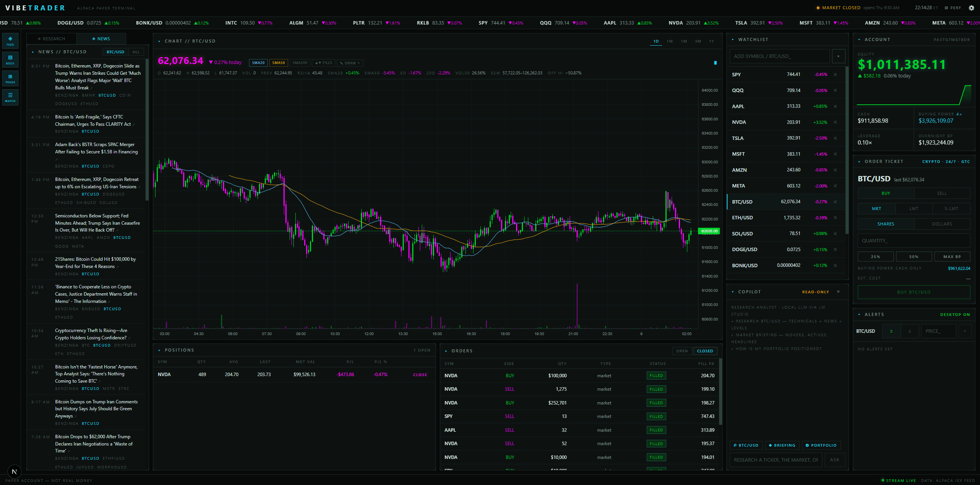The image size is (980, 485).
Task: Close the NVDA position
Action: pos(420,375)
